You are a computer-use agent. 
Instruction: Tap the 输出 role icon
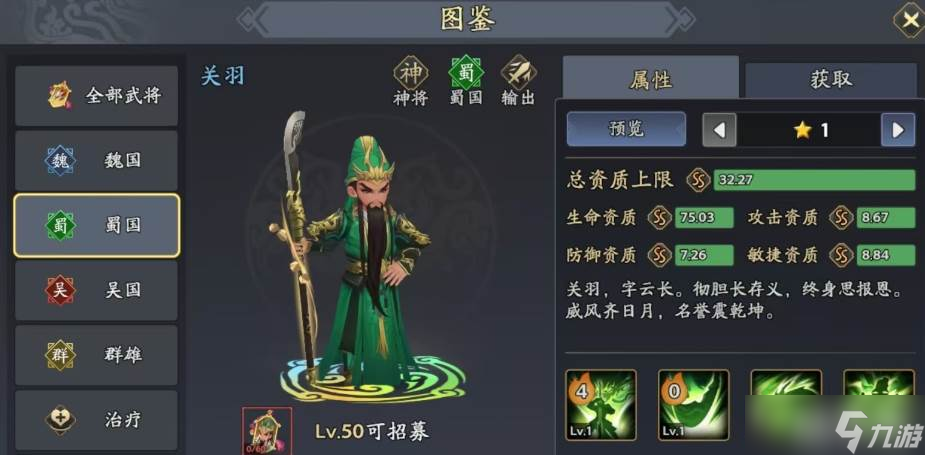(x=519, y=73)
